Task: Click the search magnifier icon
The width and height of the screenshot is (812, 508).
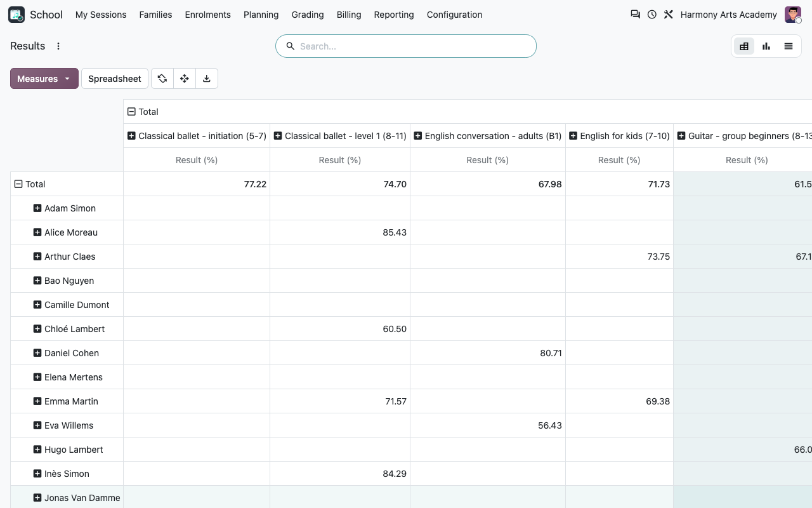Action: pyautogui.click(x=291, y=46)
